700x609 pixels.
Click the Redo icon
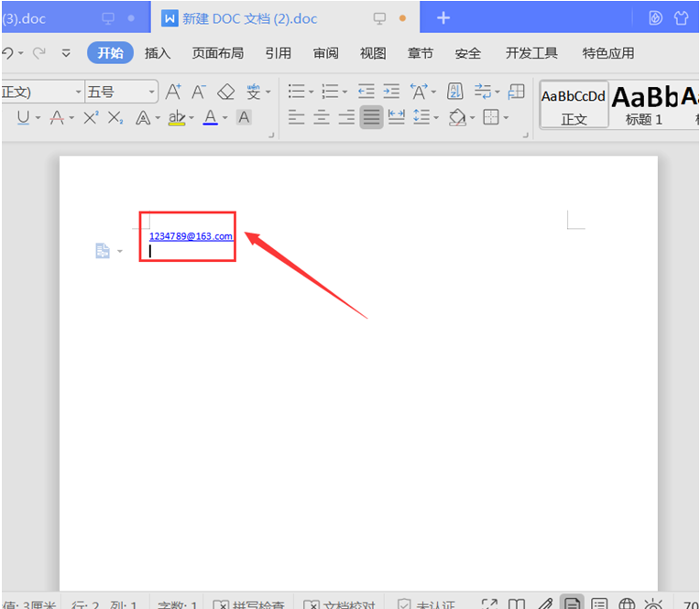(39, 53)
